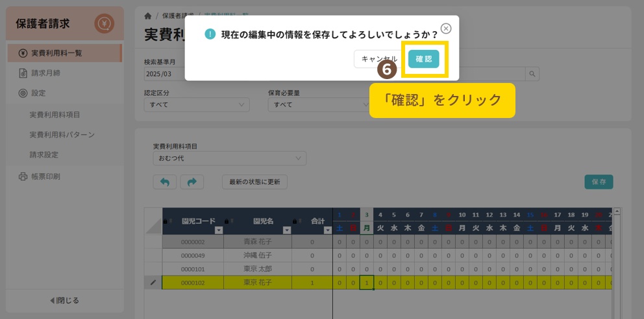
Task: Click the table's vertical scrollbar up arrow
Action: click(x=617, y=211)
